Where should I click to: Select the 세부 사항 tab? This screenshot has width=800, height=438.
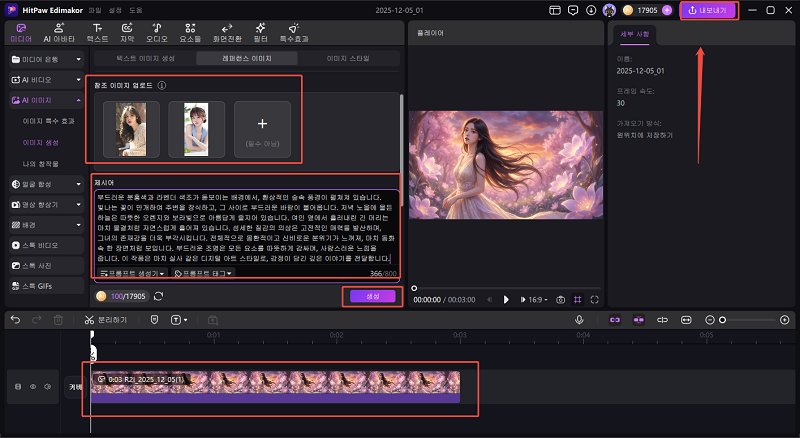tap(635, 34)
